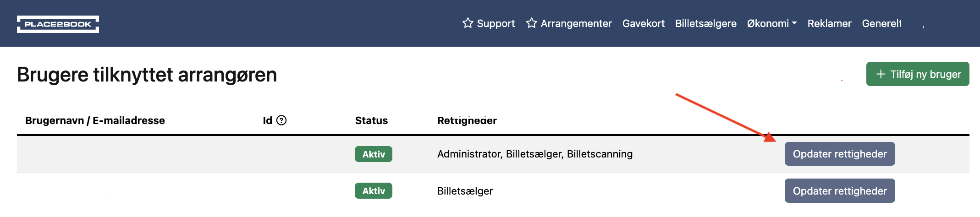Click the Status column header
This screenshot has width=980, height=217.
coord(371,120)
